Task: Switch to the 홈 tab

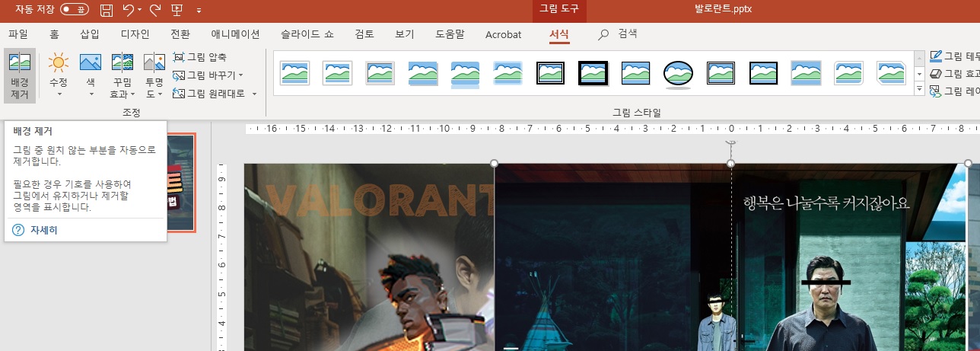Action: pyautogui.click(x=54, y=34)
